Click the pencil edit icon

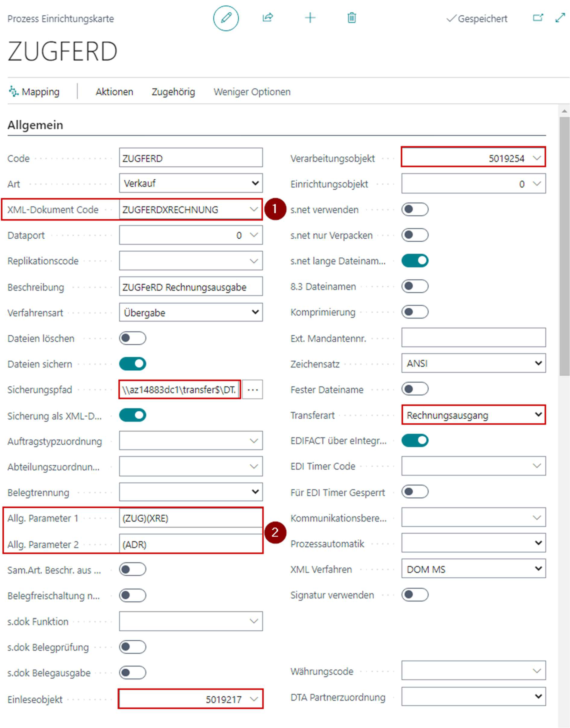(226, 18)
